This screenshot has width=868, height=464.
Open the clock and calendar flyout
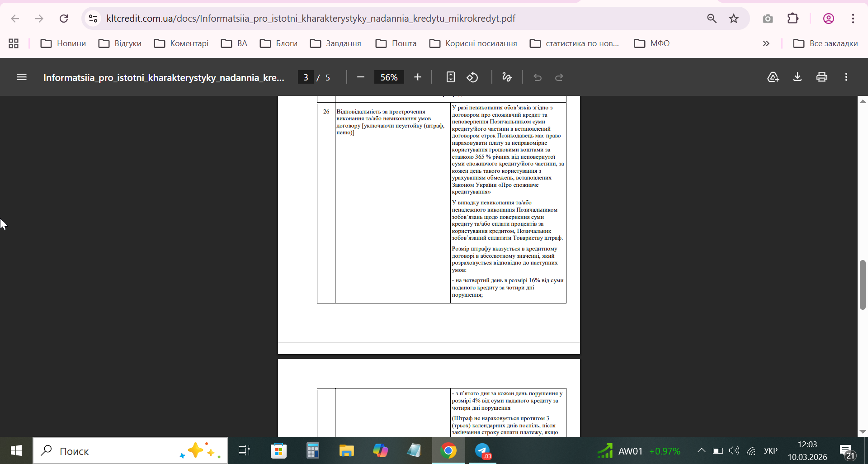click(x=807, y=451)
